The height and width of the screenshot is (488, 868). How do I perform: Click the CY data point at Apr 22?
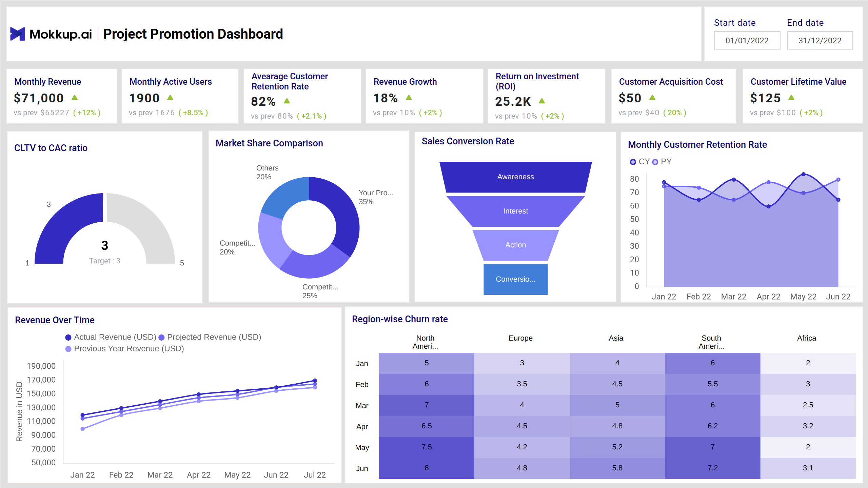coord(768,206)
